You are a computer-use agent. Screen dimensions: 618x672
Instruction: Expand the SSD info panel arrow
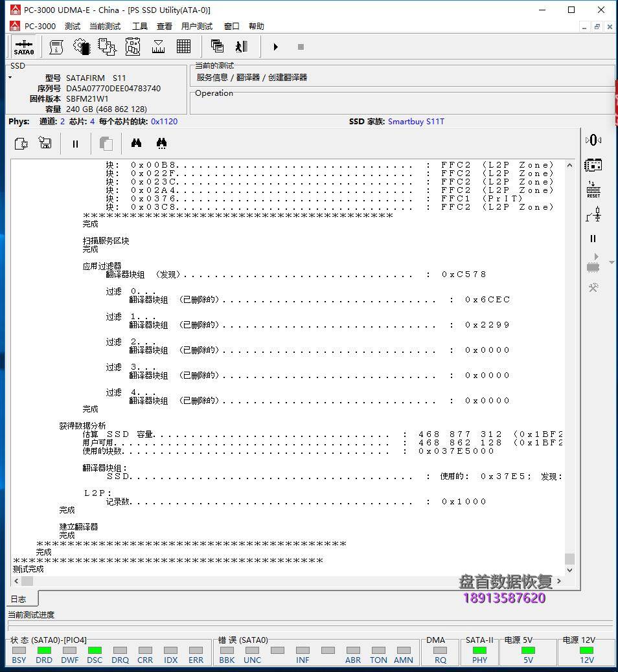click(x=10, y=78)
